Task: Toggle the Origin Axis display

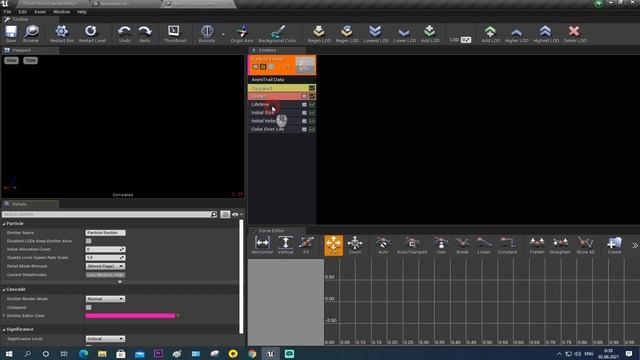Action: click(x=242, y=33)
